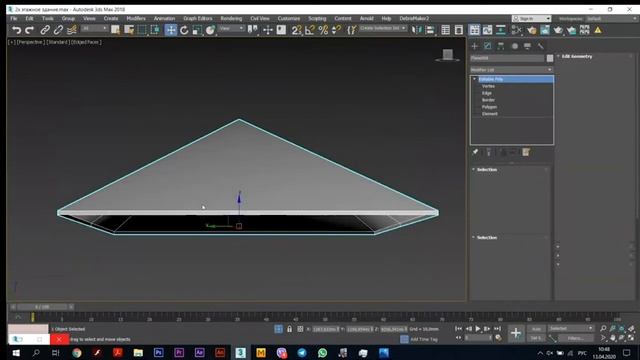Image resolution: width=640 pixels, height=360 pixels.
Task: Click the Render Production teapot icon
Action: click(x=558, y=30)
